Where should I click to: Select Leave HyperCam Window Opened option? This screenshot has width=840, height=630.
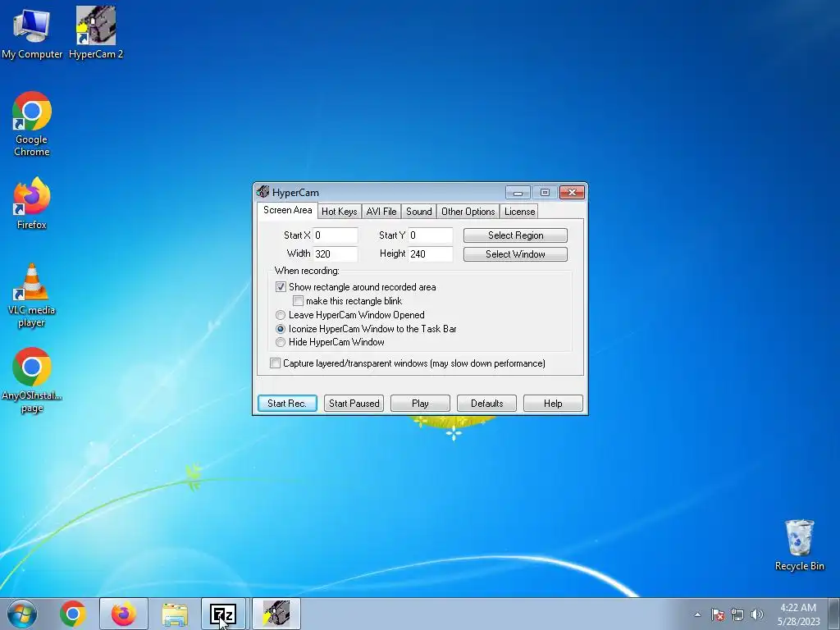(281, 315)
